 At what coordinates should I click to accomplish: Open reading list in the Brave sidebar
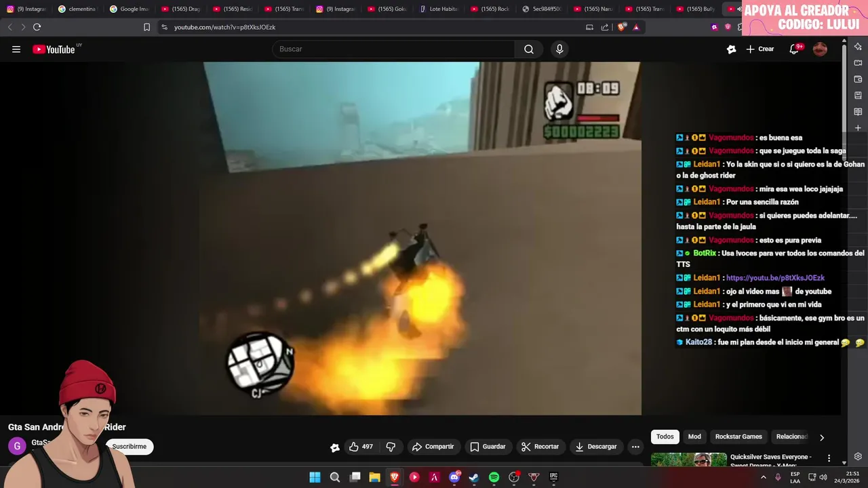pyautogui.click(x=858, y=112)
